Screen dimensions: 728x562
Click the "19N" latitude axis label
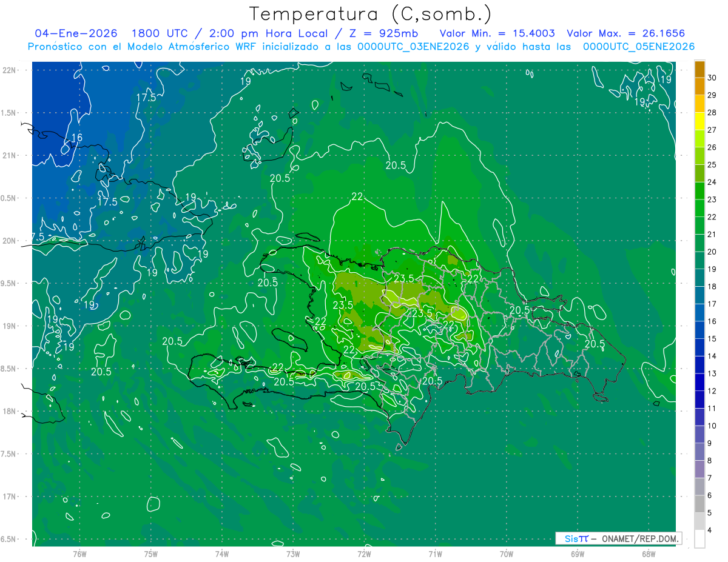[x=10, y=326]
